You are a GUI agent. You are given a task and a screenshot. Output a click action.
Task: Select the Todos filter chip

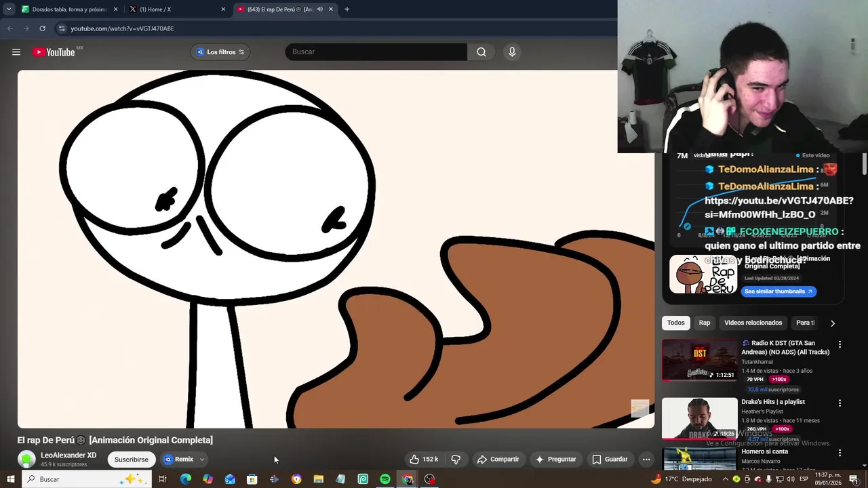(x=675, y=323)
